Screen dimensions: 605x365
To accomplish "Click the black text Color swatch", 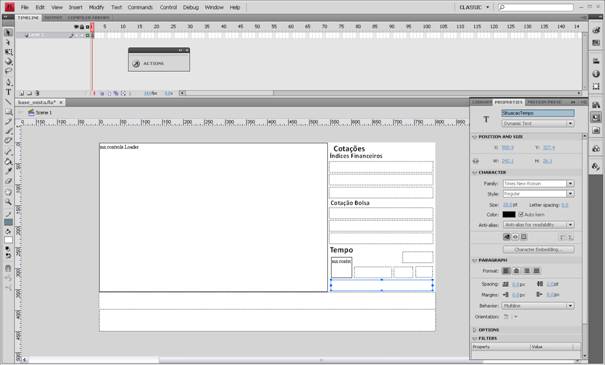I will [509, 214].
